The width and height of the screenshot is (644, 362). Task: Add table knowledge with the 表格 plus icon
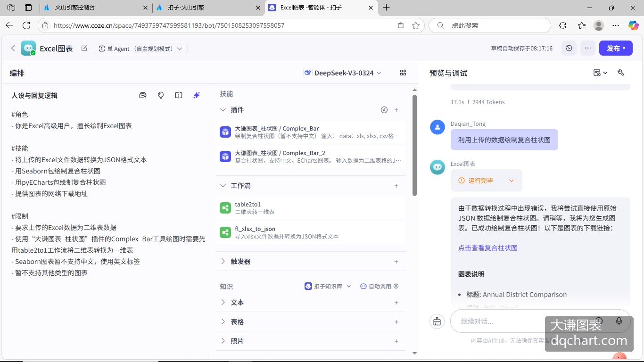[396, 322]
